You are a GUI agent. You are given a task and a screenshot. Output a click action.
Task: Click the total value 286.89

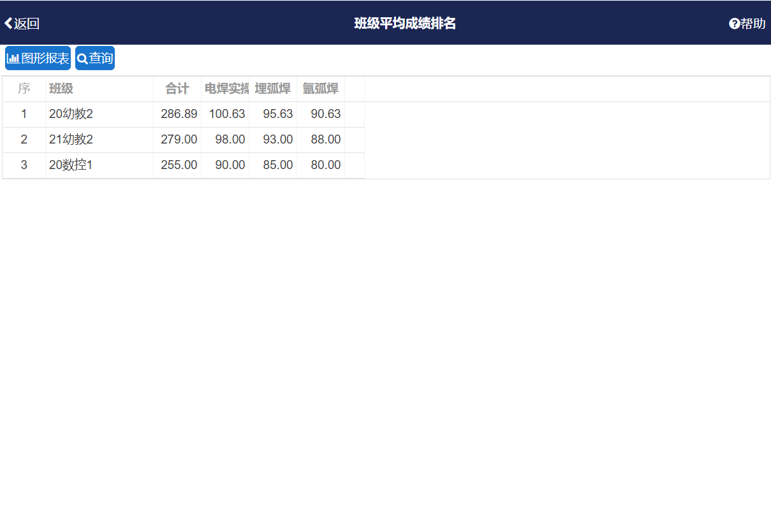tap(177, 114)
